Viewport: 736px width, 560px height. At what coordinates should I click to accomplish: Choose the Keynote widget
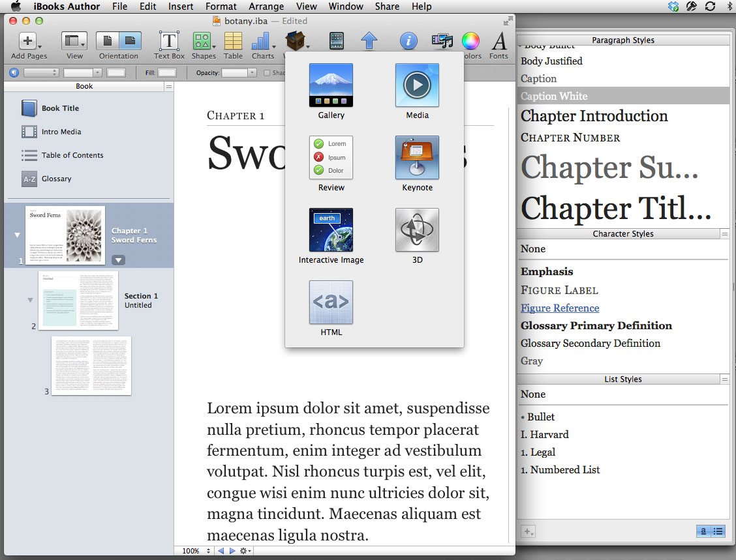click(417, 158)
